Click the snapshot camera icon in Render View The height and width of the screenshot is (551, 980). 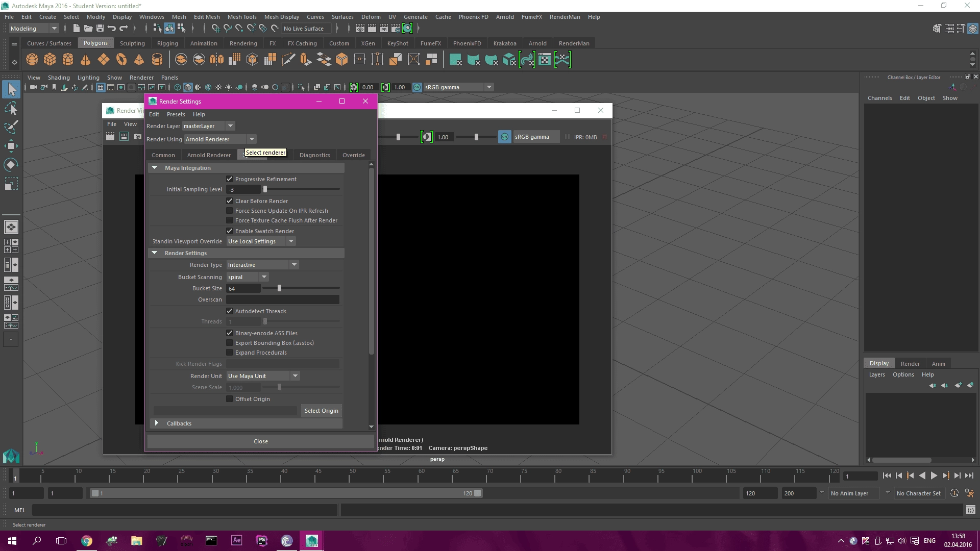tap(138, 137)
